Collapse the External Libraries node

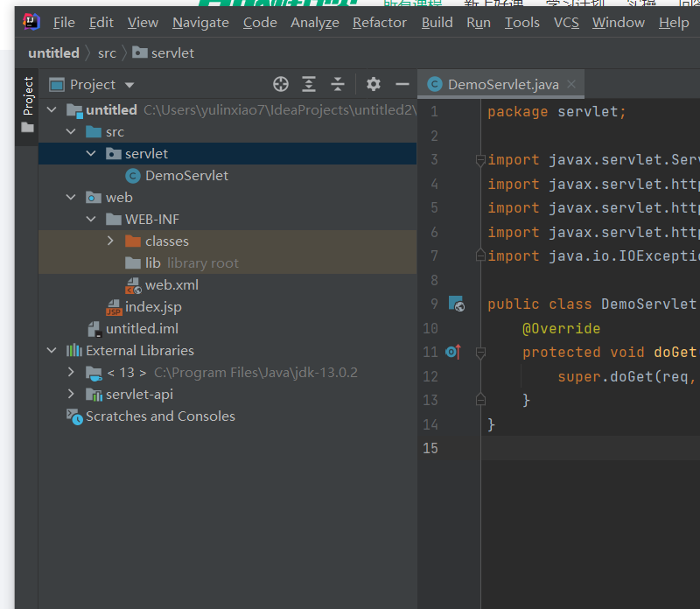click(x=52, y=351)
